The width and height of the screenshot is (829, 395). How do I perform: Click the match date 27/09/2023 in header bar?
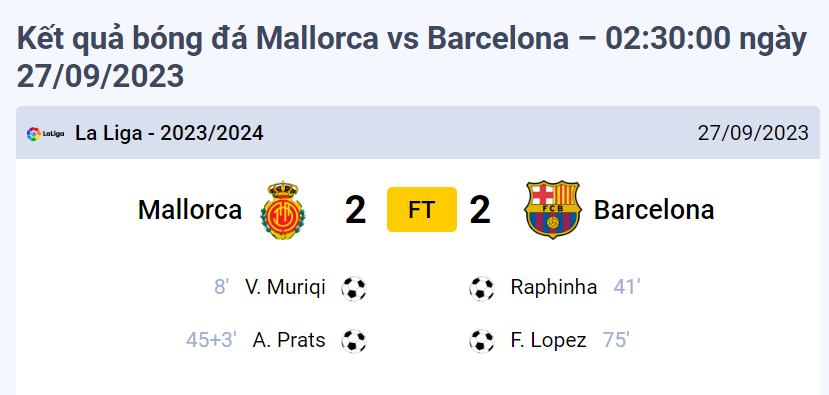pos(753,133)
